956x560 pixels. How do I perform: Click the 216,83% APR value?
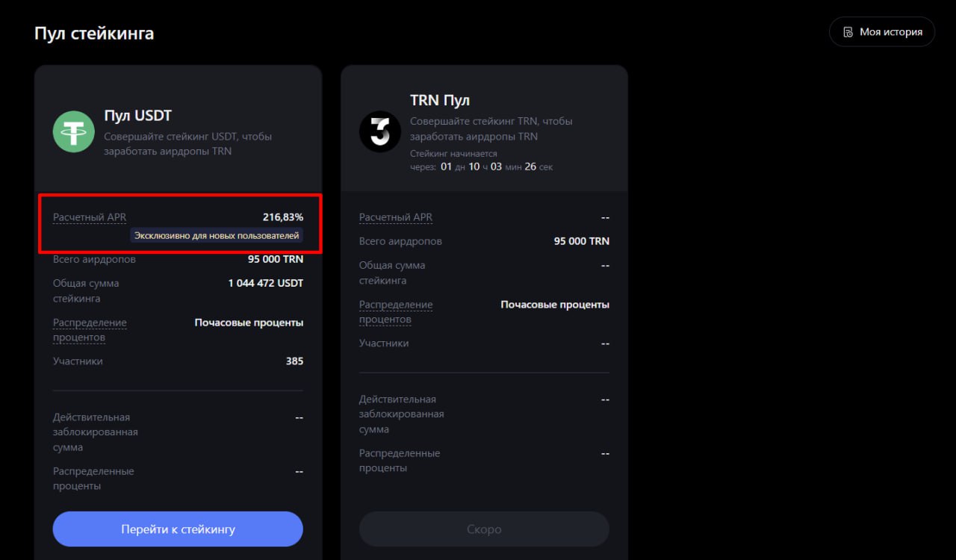point(283,217)
